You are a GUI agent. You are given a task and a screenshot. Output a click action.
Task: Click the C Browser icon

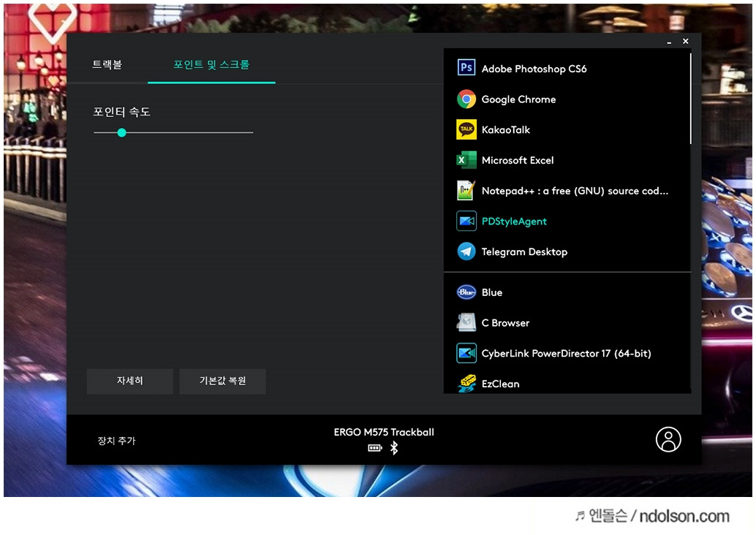point(466,322)
